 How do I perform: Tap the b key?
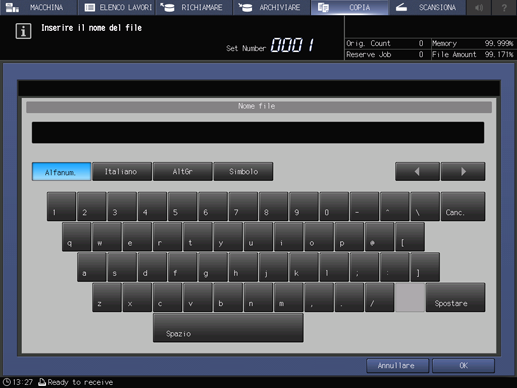coord(228,297)
